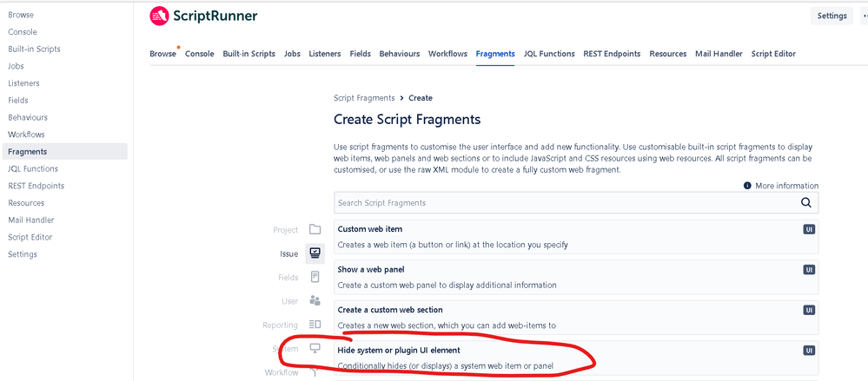
Task: Click into Search Script Fragments field
Action: pyautogui.click(x=576, y=203)
